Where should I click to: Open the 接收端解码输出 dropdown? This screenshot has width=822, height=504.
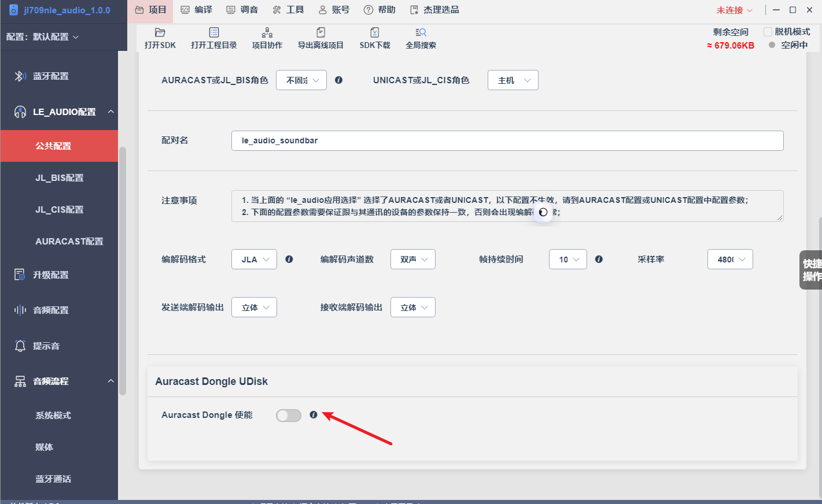(413, 307)
